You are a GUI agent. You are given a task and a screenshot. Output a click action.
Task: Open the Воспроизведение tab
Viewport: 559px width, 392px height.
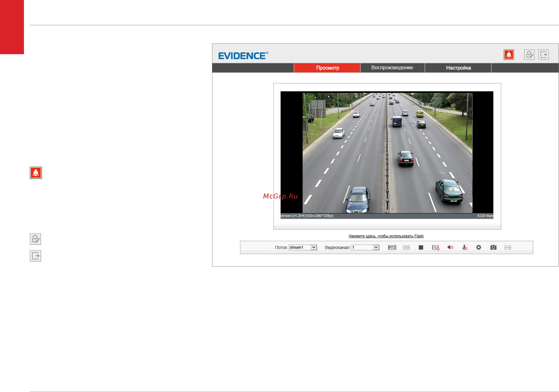pos(392,68)
